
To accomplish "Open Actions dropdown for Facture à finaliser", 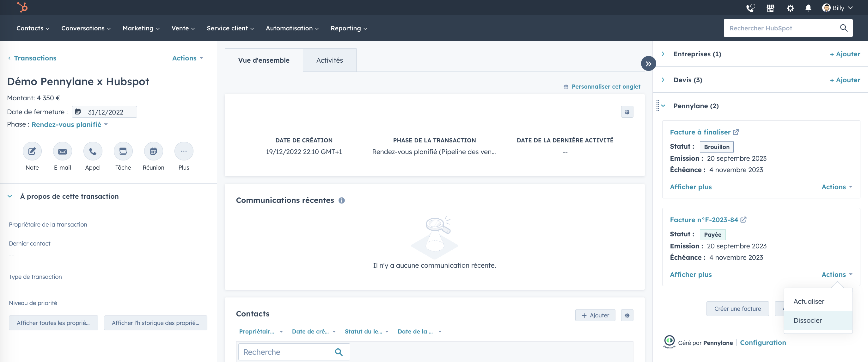I will 837,187.
